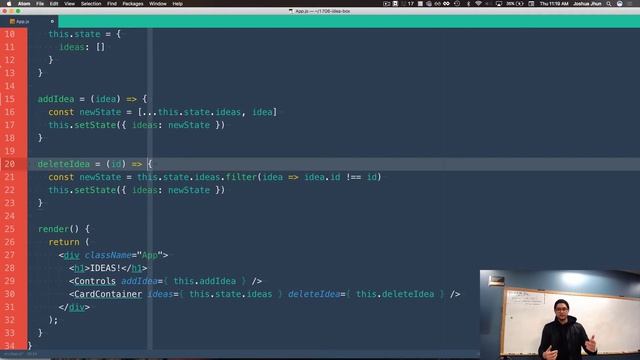Click the file icon in the window title
Viewport: 640px width, 360px height.
tap(291, 11)
